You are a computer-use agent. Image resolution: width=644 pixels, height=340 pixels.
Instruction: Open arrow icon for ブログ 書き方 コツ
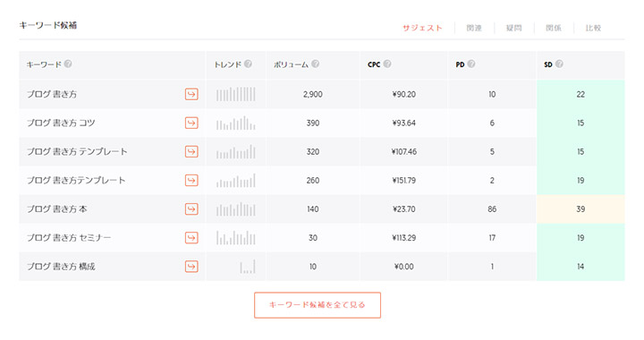(191, 123)
